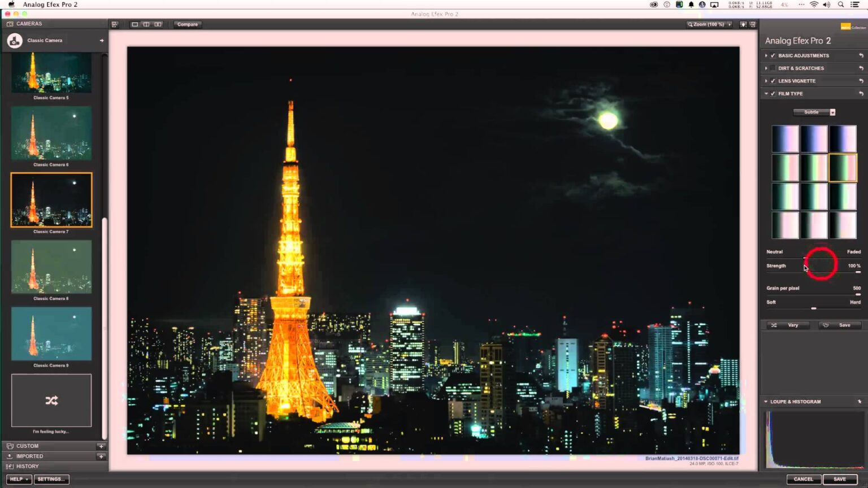
Task: Open the CUSTOM section in sidebar
Action: click(x=26, y=446)
